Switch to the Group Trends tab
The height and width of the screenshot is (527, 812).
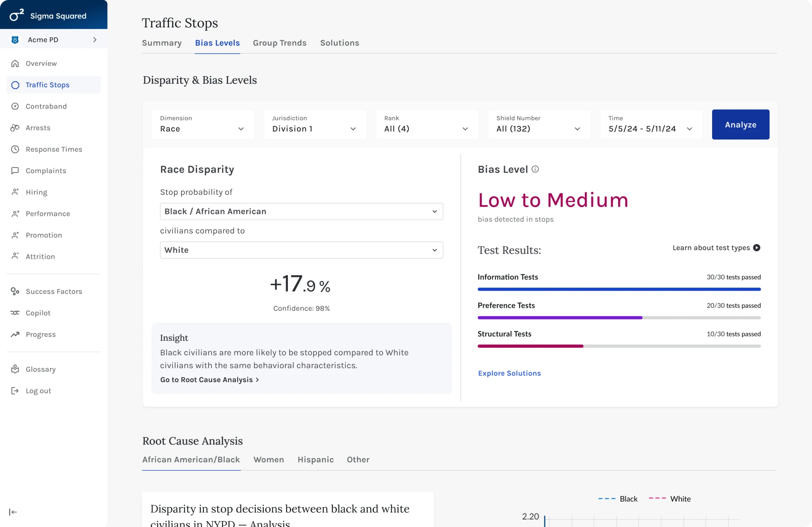[x=280, y=43]
